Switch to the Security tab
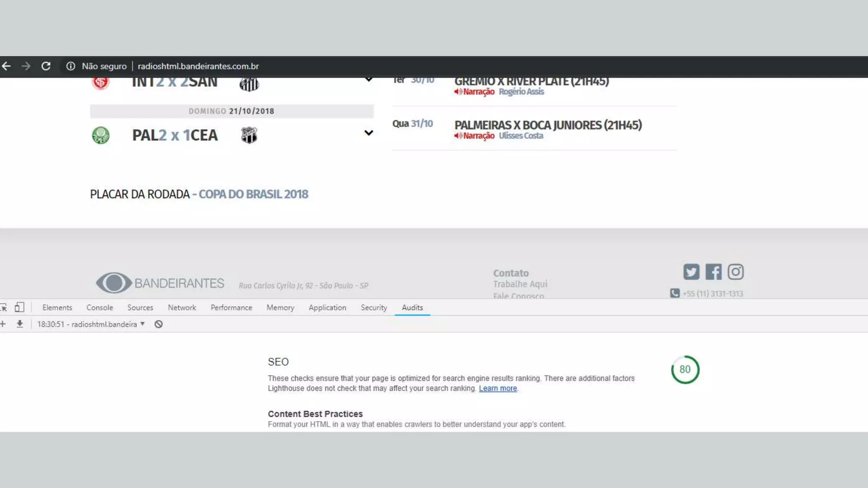The height and width of the screenshot is (488, 868). pos(374,308)
